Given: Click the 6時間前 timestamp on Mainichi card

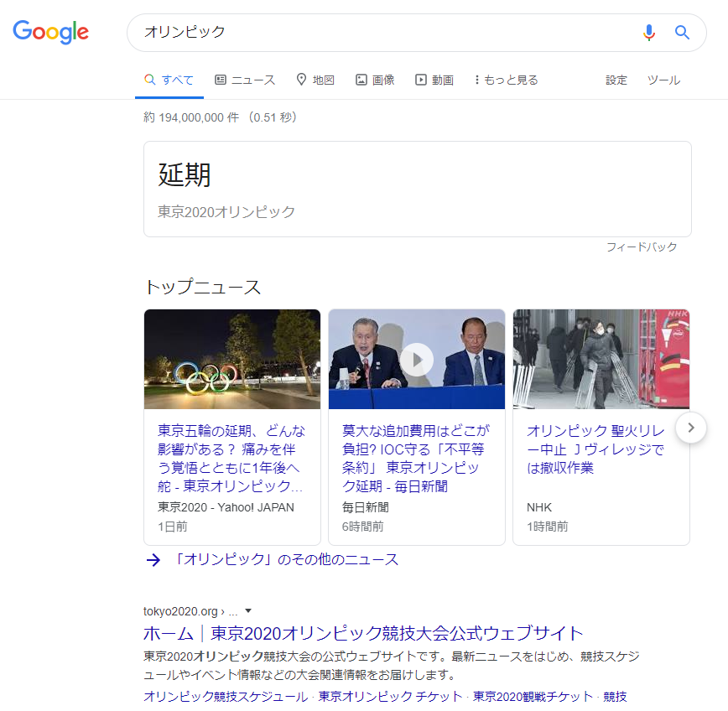Looking at the screenshot, I should click(362, 527).
